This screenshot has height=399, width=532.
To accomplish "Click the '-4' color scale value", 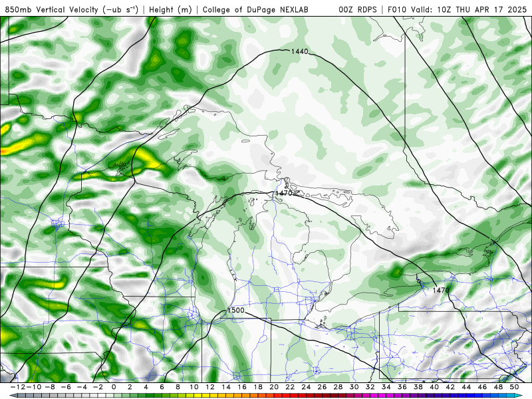I will 82,387.
